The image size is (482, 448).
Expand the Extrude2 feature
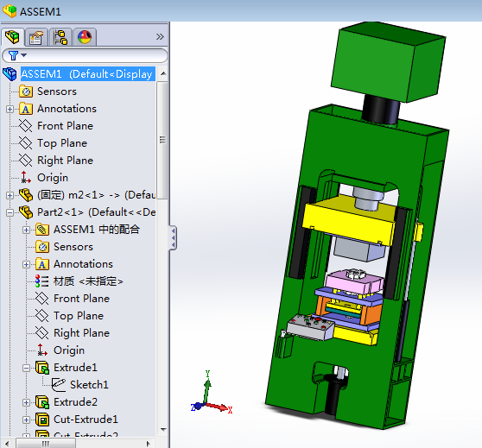(x=27, y=402)
